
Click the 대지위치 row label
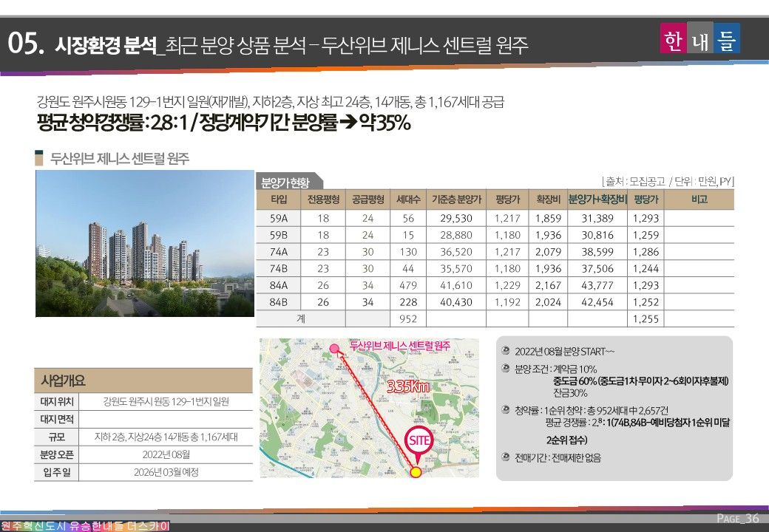click(57, 402)
